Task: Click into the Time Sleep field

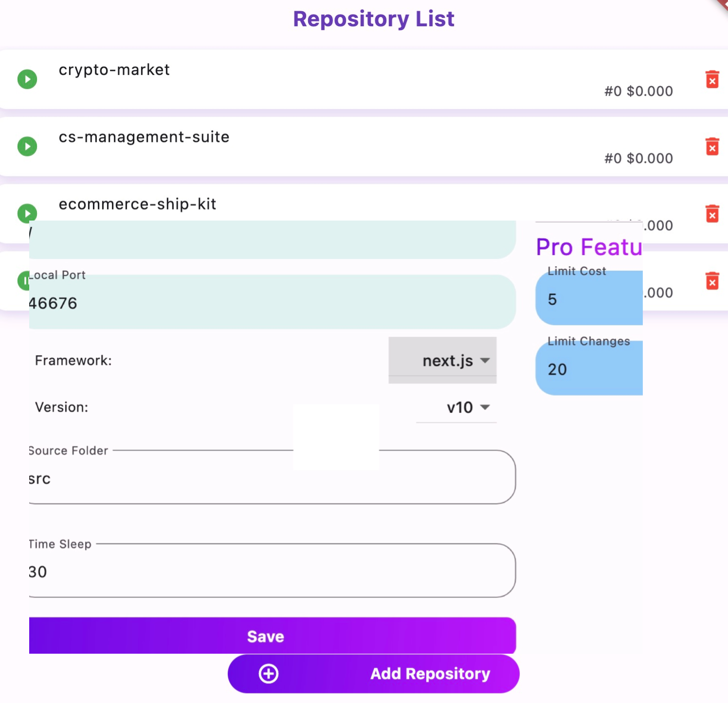Action: pyautogui.click(x=272, y=572)
